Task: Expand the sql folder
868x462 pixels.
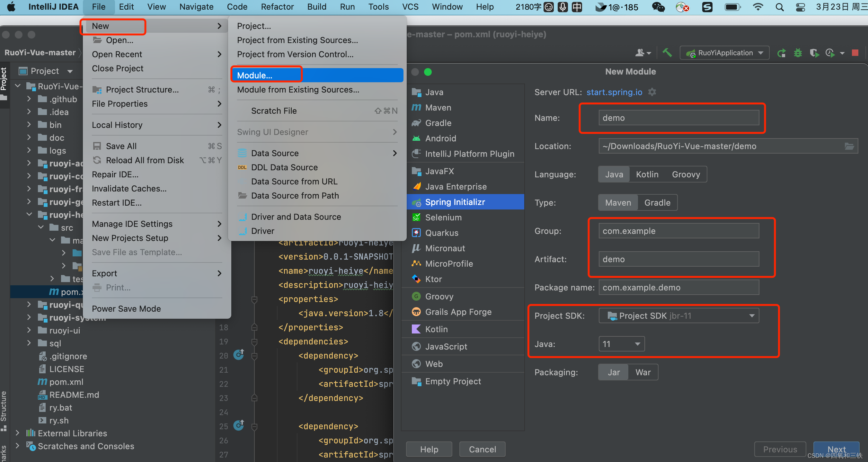Action: 29,343
